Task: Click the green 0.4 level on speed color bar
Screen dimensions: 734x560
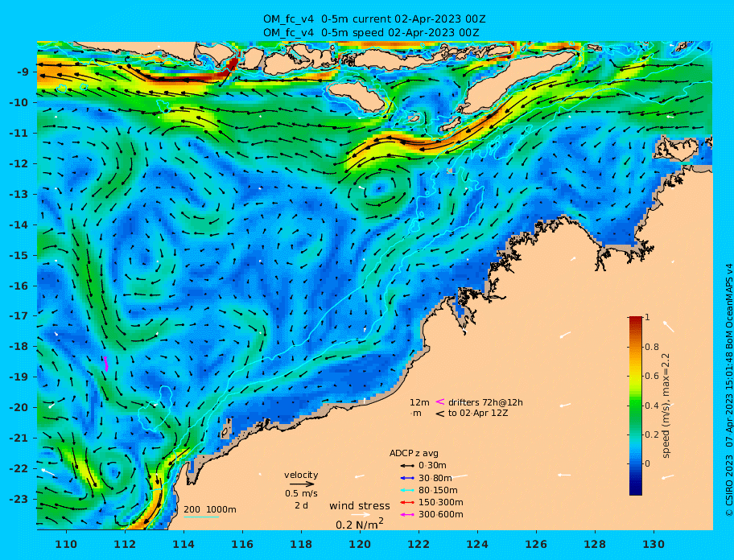Action: click(636, 406)
